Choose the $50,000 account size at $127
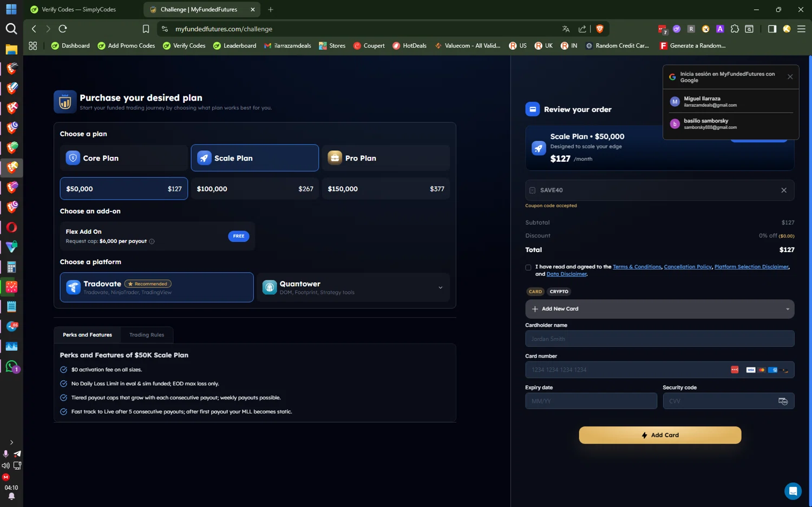Image resolution: width=812 pixels, height=507 pixels. point(124,189)
